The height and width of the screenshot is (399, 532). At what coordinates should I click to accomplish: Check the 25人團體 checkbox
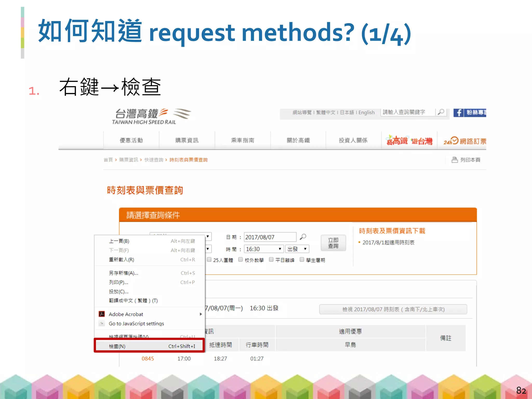209,260
